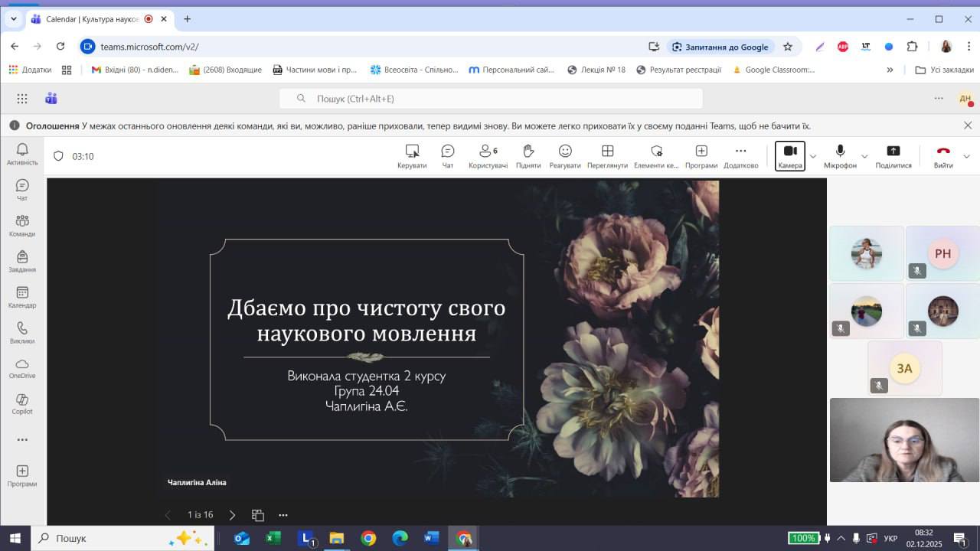
Task: Open Календар in the left sidebar
Action: (22, 297)
